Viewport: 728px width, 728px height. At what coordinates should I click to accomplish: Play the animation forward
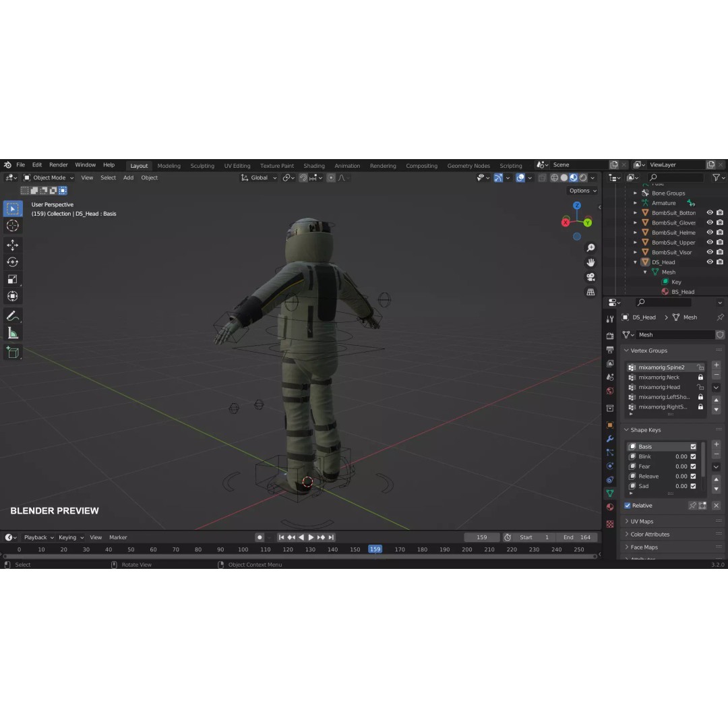(x=311, y=537)
